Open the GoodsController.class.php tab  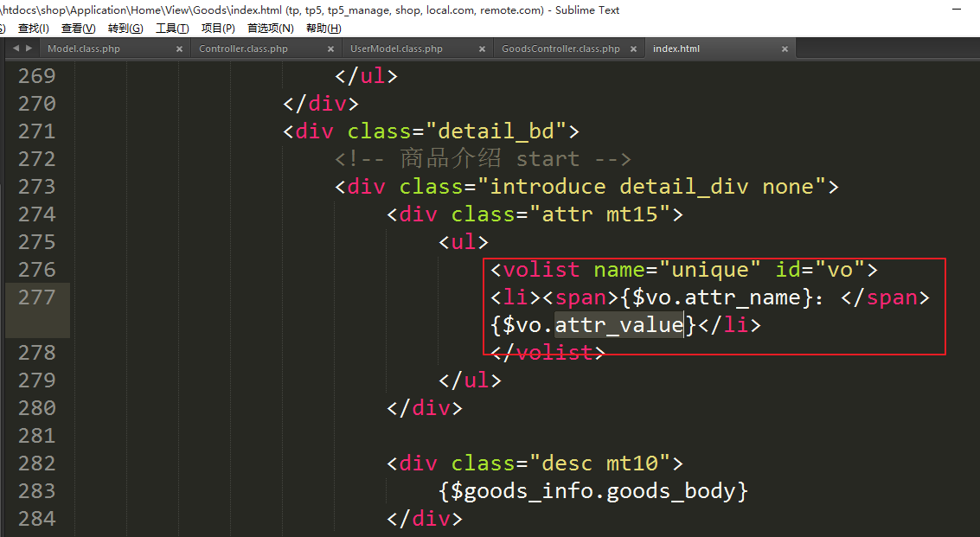tap(560, 49)
